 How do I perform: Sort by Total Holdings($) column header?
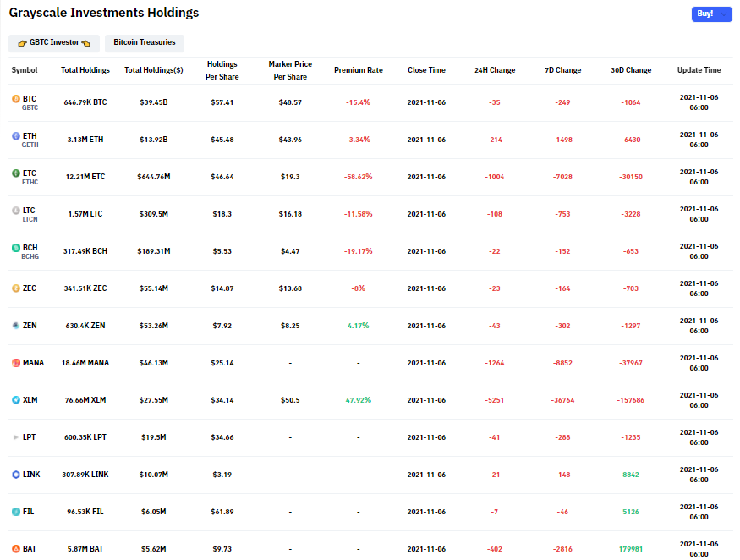154,70
